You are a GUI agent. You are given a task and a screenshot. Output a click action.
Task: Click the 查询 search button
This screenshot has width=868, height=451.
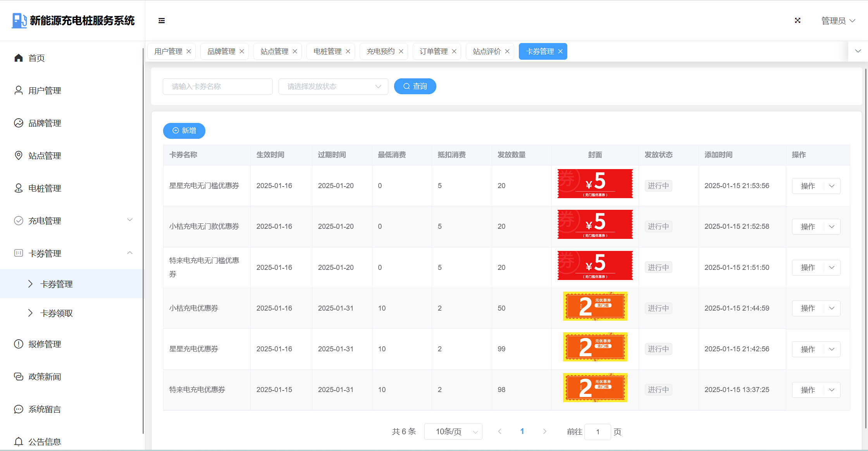(x=415, y=86)
